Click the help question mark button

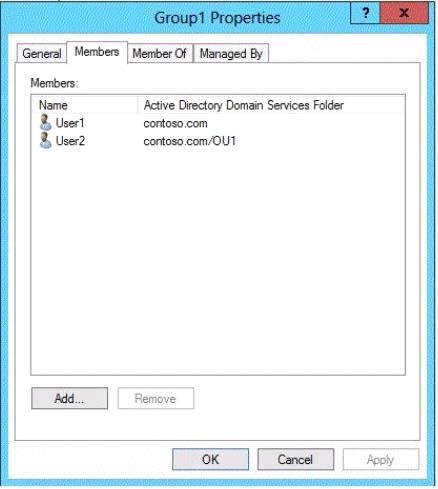pos(365,13)
